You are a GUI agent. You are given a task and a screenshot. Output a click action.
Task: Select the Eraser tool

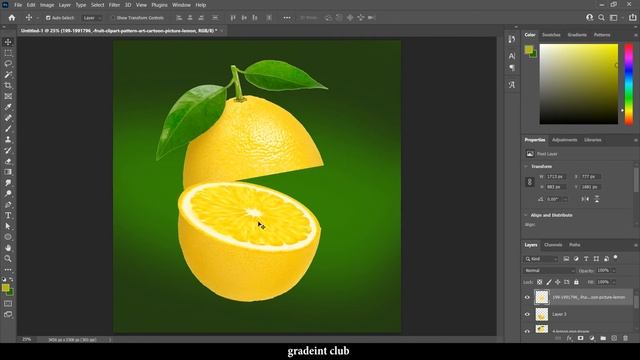point(8,161)
